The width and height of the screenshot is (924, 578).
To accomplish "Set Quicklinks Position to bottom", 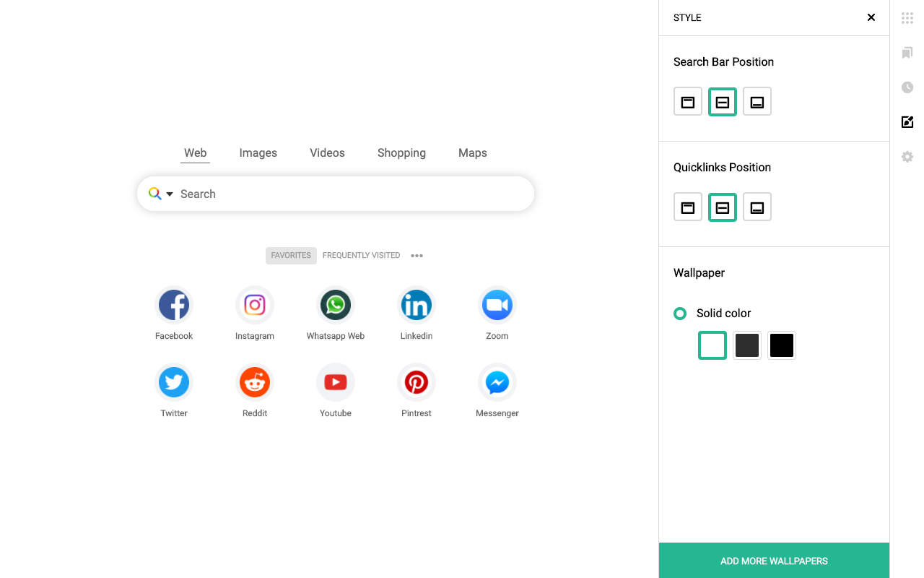I will 757,207.
